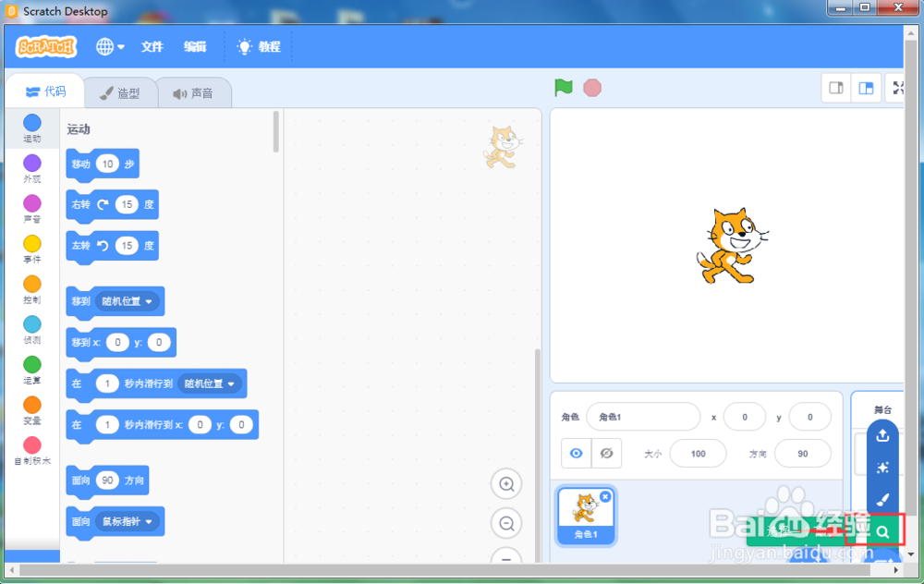Click the sprite x position field

(x=744, y=417)
